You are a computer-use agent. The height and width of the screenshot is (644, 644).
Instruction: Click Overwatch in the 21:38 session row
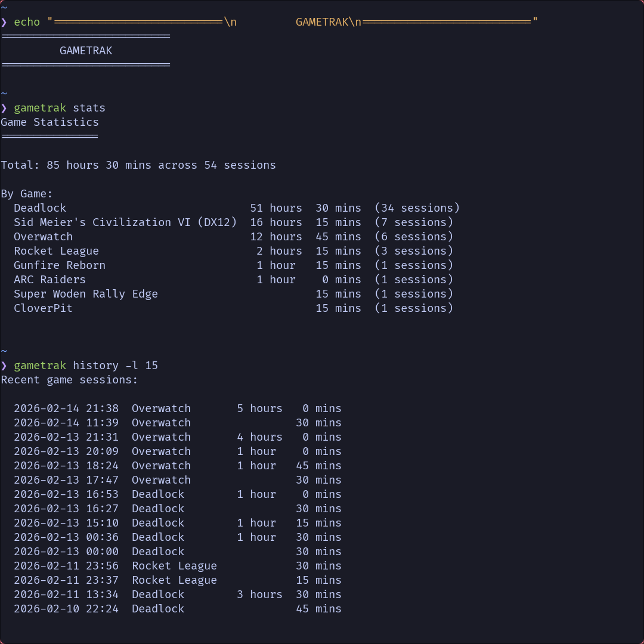161,408
